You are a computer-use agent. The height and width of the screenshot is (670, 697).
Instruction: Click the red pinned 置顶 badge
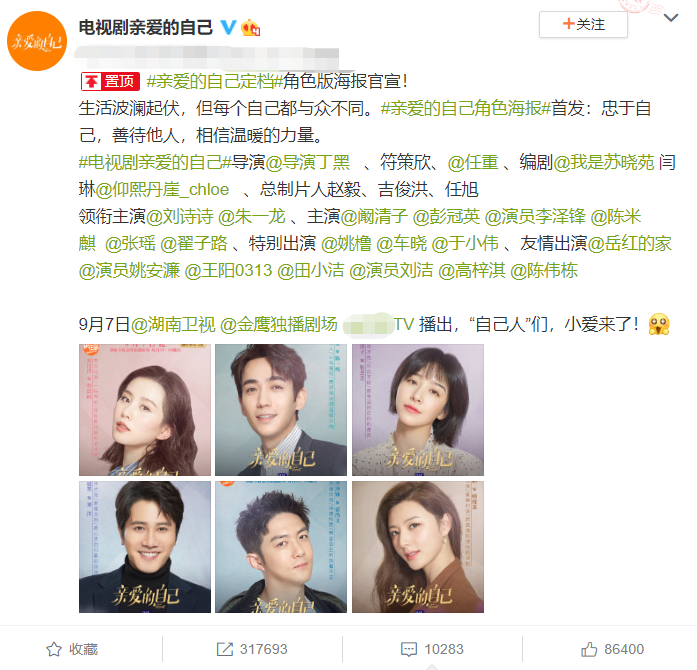coord(110,81)
